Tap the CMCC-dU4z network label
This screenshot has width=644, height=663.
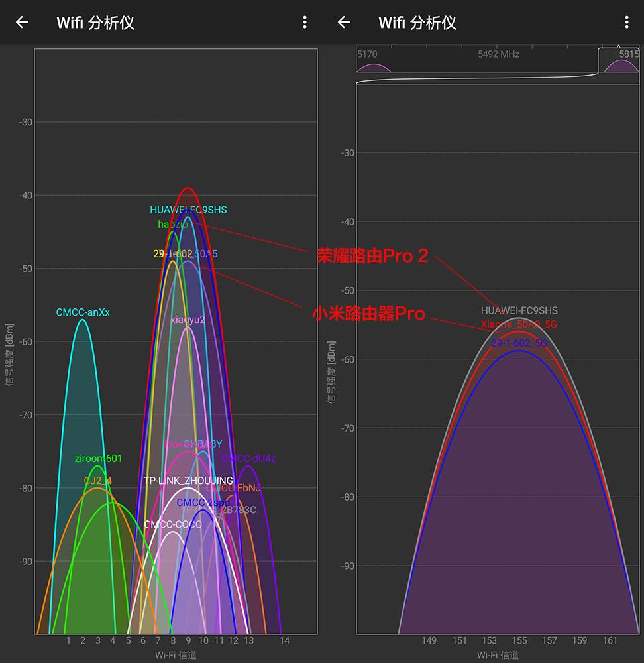click(248, 458)
